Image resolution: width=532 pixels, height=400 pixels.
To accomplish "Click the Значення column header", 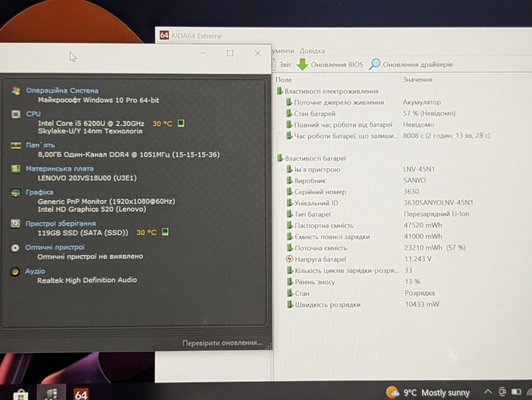I will tap(417, 79).
